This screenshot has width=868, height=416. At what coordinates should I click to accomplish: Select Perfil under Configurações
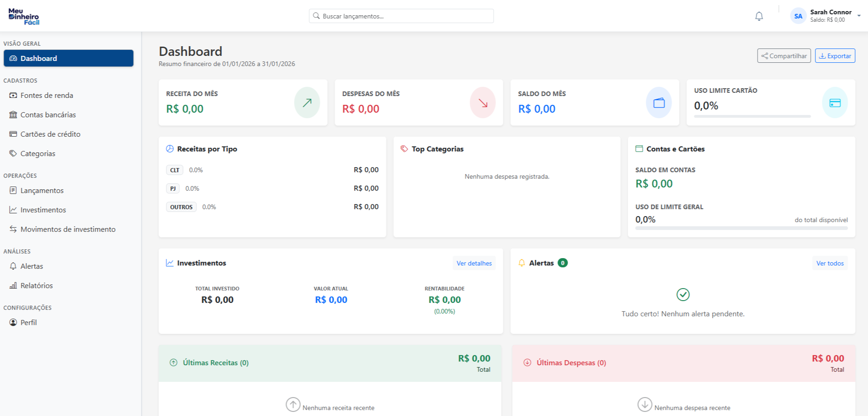coord(28,322)
